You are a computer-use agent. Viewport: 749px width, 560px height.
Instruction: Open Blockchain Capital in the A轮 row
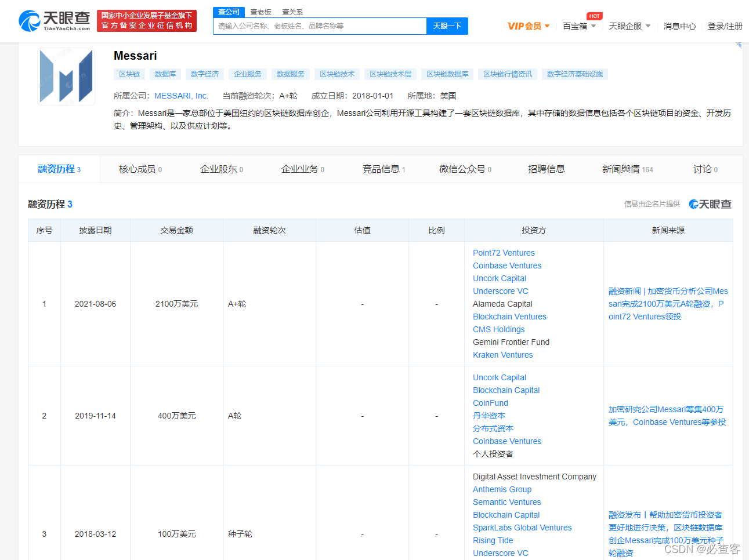506,390
